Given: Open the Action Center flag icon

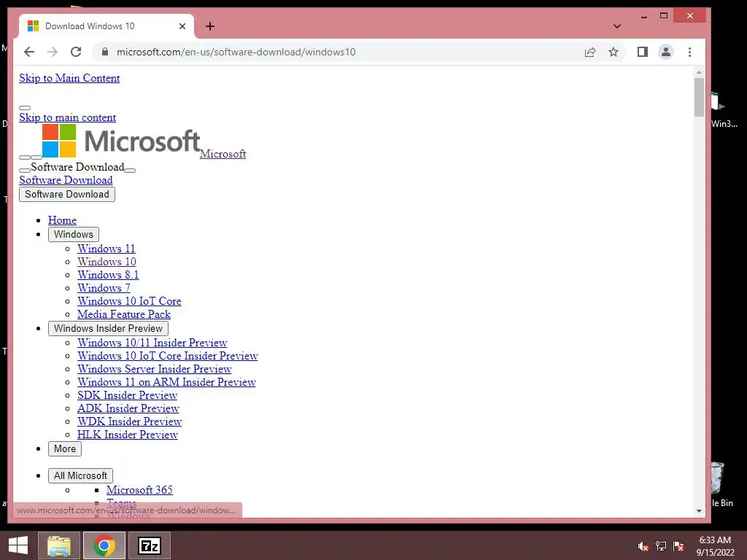Looking at the screenshot, I should tap(678, 546).
